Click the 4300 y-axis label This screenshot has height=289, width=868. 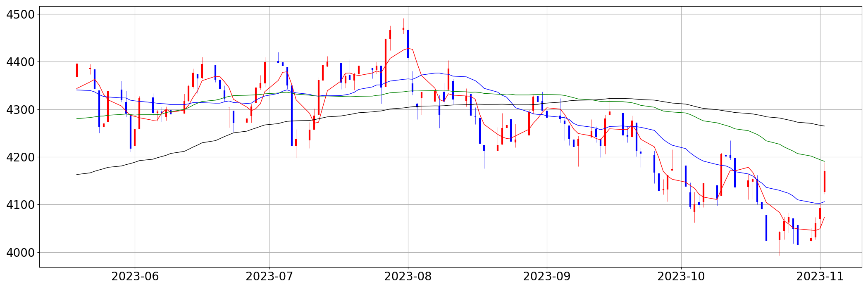21,110
